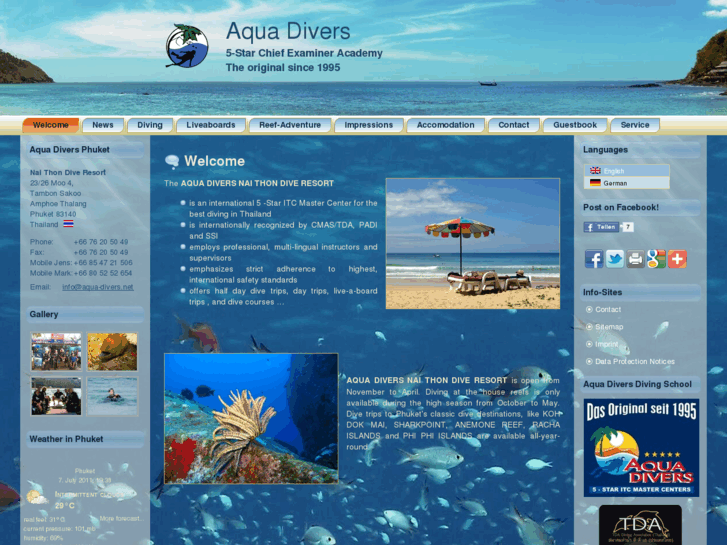727x545 pixels.
Task: Click the printer icon
Action: click(635, 259)
